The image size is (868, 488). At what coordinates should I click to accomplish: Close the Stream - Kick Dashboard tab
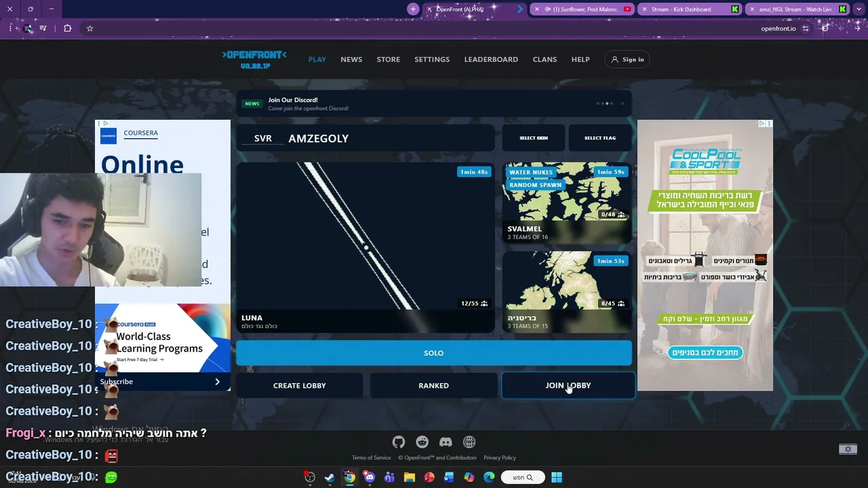(x=644, y=9)
